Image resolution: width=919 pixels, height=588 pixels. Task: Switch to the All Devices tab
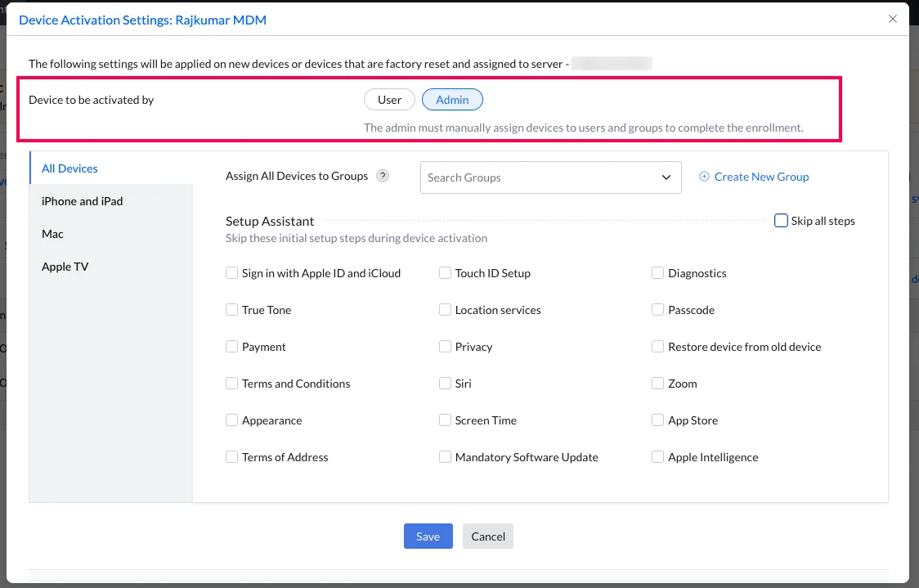110,168
